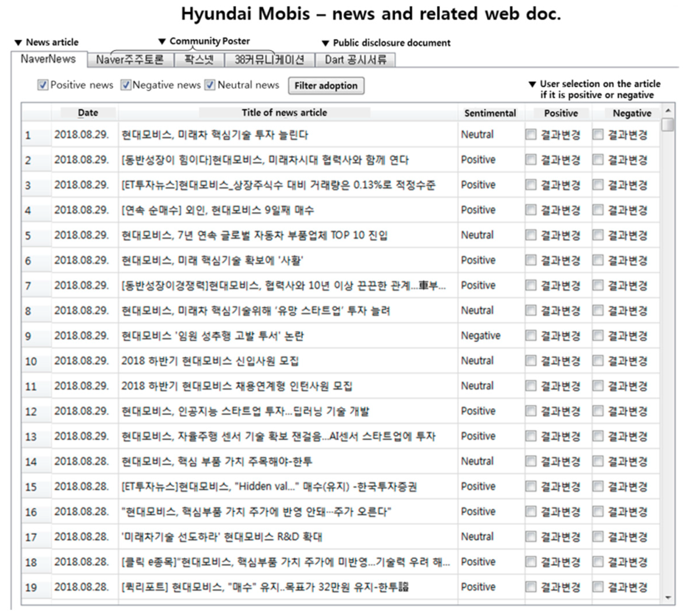The width and height of the screenshot is (685, 616).
Task: Check Positive box for row 1
Action: click(531, 134)
